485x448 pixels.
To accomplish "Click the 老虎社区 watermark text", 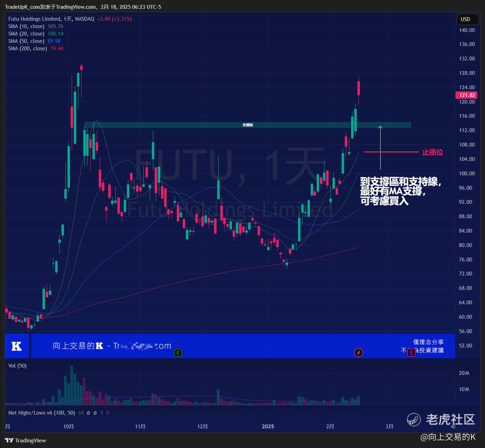I will point(451,419).
